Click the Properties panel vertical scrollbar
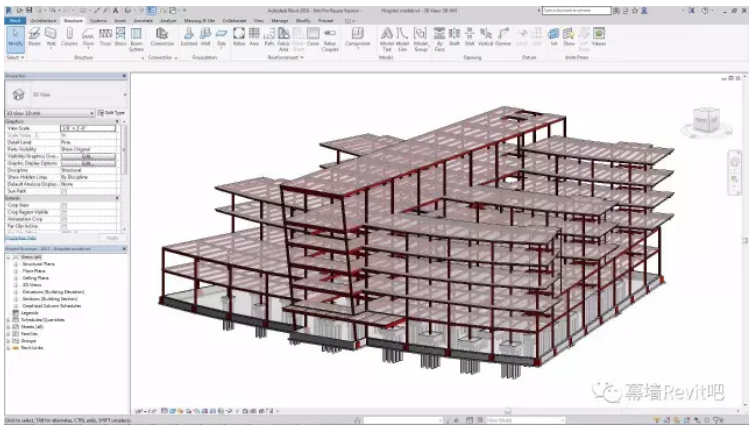Image resolution: width=753 pixels, height=431 pixels. (124, 151)
